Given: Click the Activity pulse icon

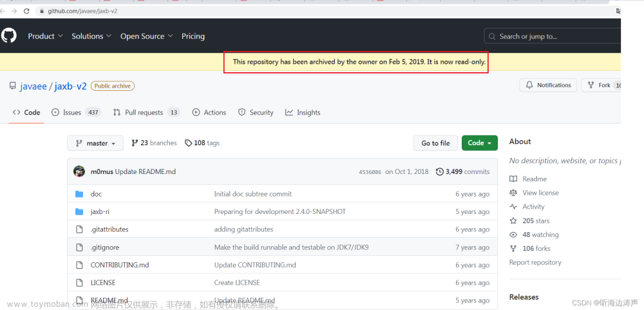Looking at the screenshot, I should 513,207.
